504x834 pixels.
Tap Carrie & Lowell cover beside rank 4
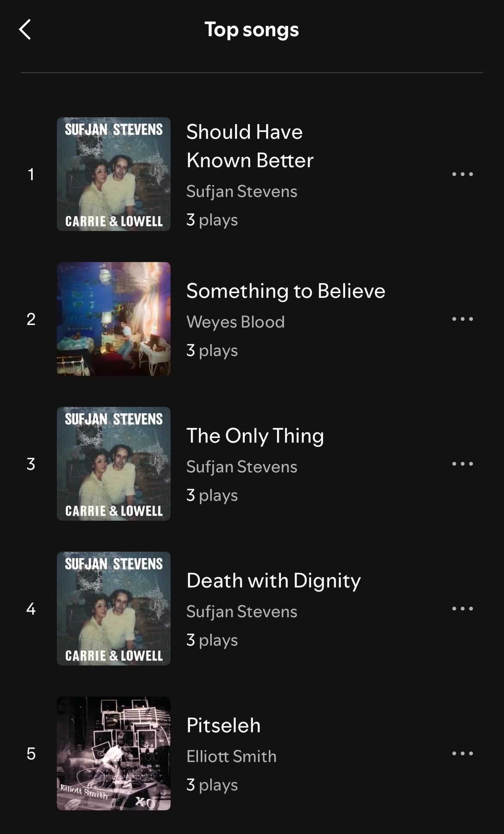point(114,609)
